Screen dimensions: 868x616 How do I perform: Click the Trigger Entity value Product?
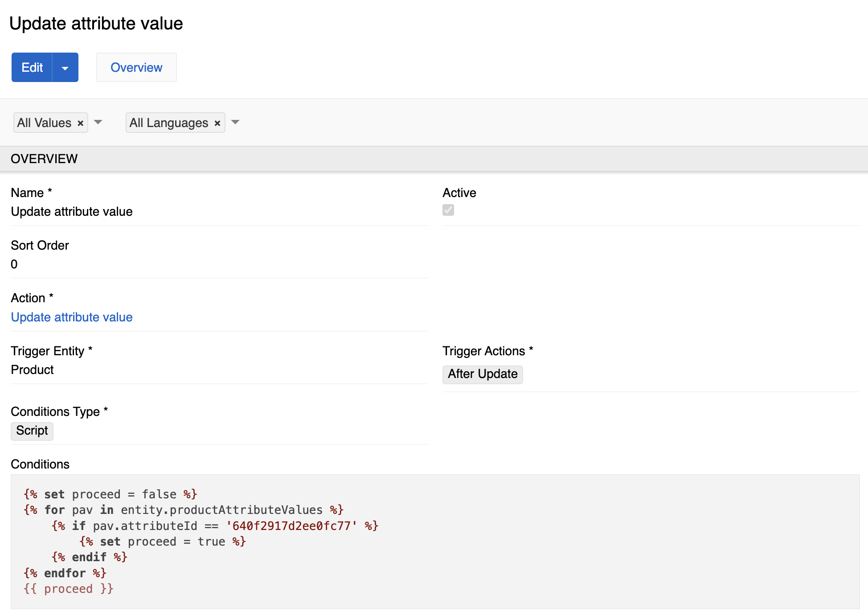(32, 370)
